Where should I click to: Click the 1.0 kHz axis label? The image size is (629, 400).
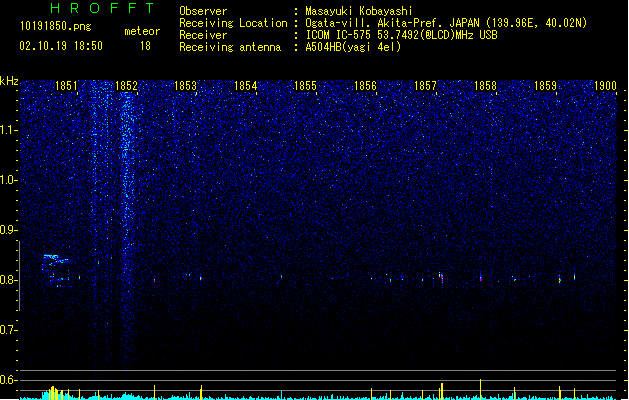[x=8, y=180]
